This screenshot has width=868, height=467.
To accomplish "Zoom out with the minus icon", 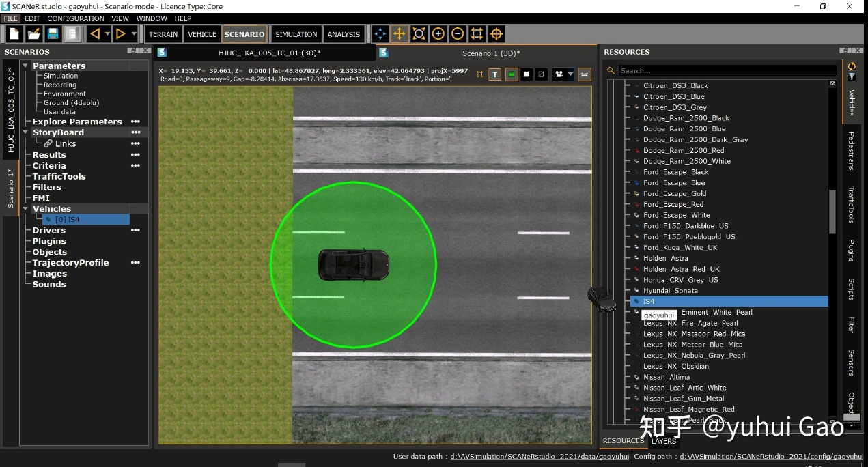I will click(x=458, y=33).
